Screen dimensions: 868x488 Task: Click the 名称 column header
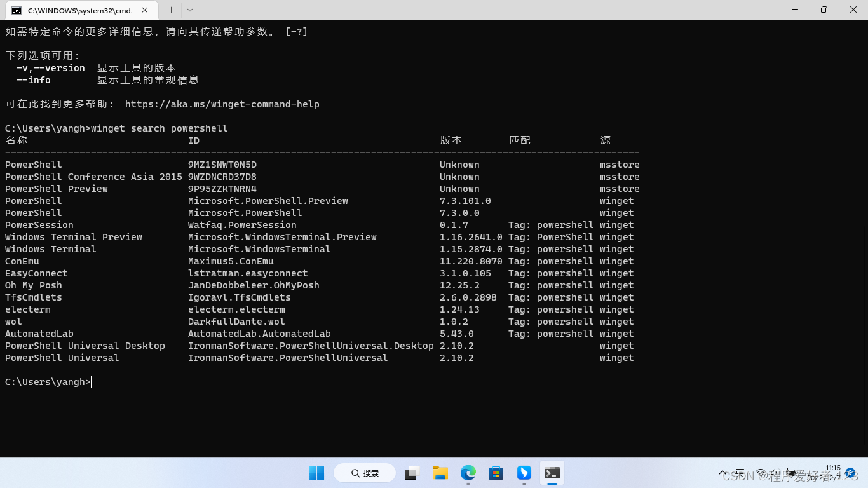point(17,140)
